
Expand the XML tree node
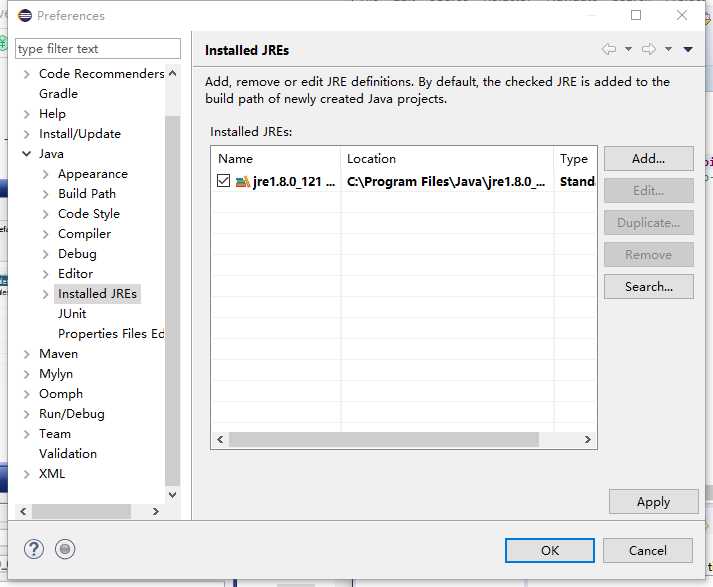[27, 474]
